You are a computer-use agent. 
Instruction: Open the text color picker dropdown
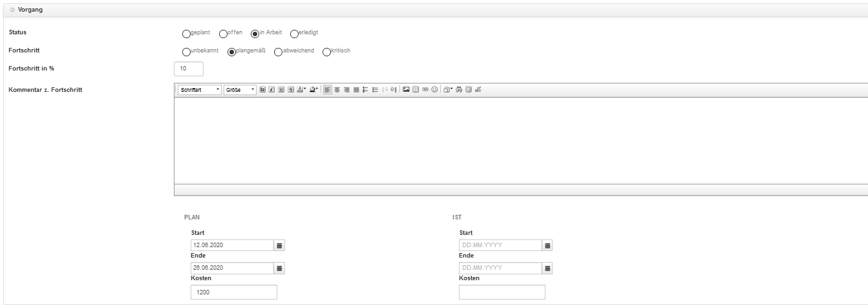302,90
